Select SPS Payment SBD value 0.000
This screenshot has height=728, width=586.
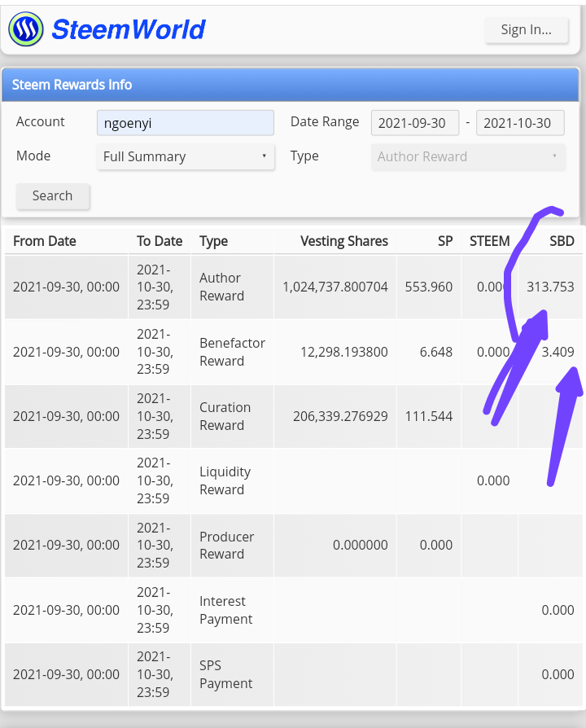click(558, 674)
